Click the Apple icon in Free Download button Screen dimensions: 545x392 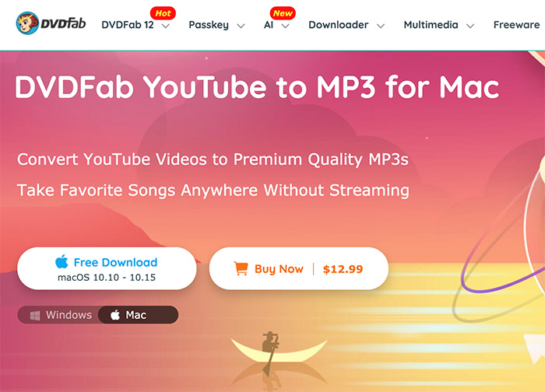pos(62,261)
